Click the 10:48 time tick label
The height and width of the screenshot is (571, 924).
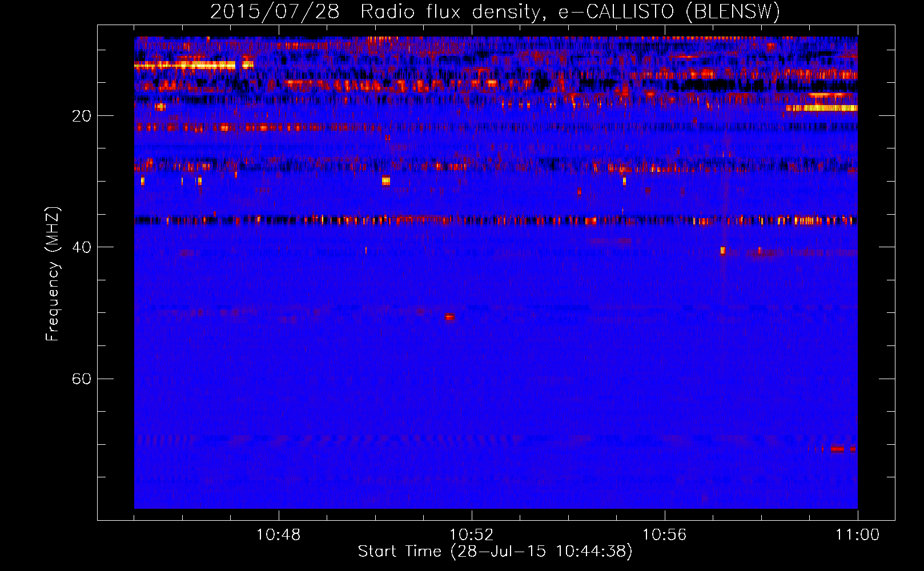point(279,535)
